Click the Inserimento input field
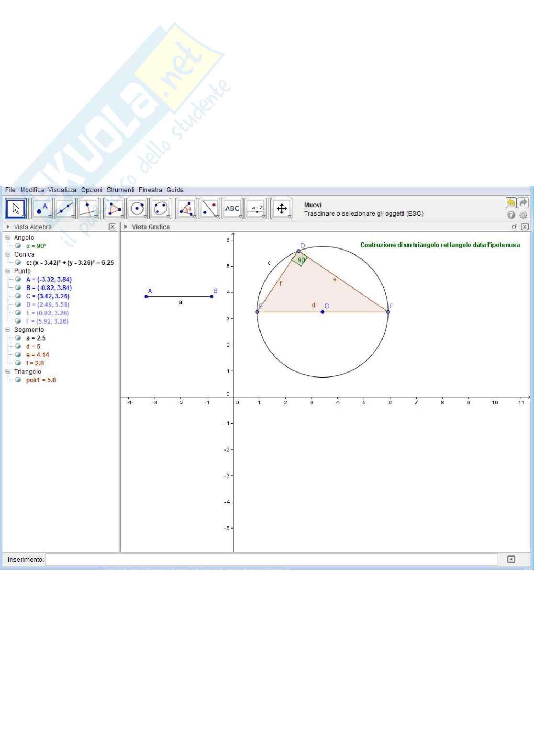 tap(271, 560)
